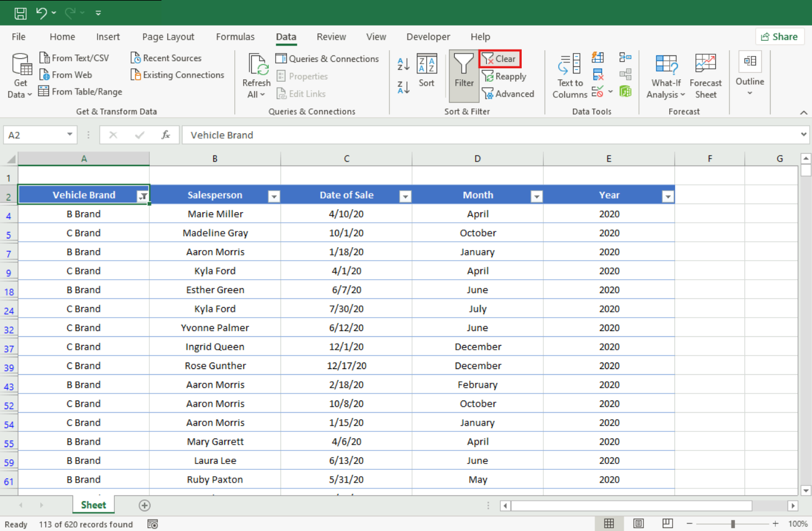Open Customize Quick Access Toolbar arrow
812x531 pixels.
[x=98, y=13]
